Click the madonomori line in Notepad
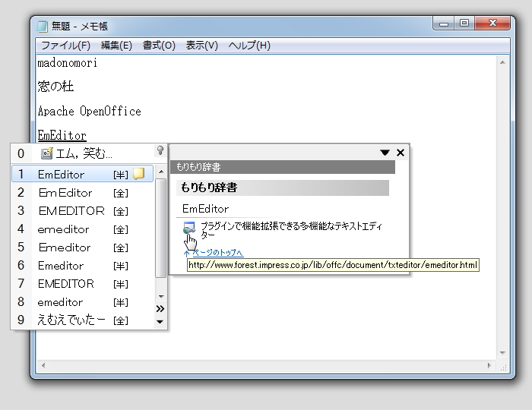Viewport: 532px width, 410px height. coord(67,63)
